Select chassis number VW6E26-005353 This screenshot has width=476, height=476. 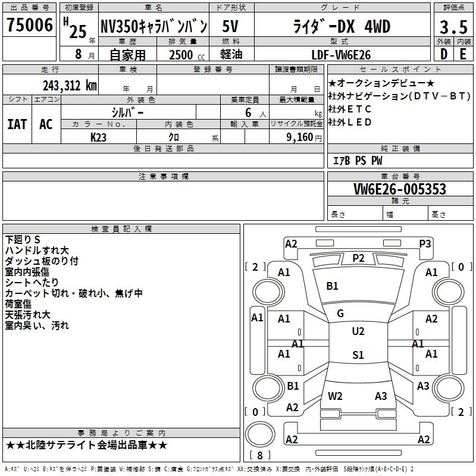click(x=400, y=189)
